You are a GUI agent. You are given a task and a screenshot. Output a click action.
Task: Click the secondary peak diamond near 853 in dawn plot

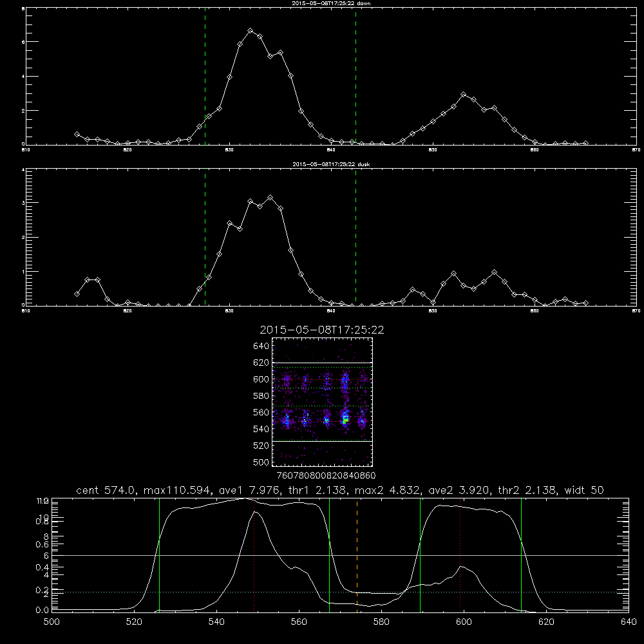coord(464,95)
